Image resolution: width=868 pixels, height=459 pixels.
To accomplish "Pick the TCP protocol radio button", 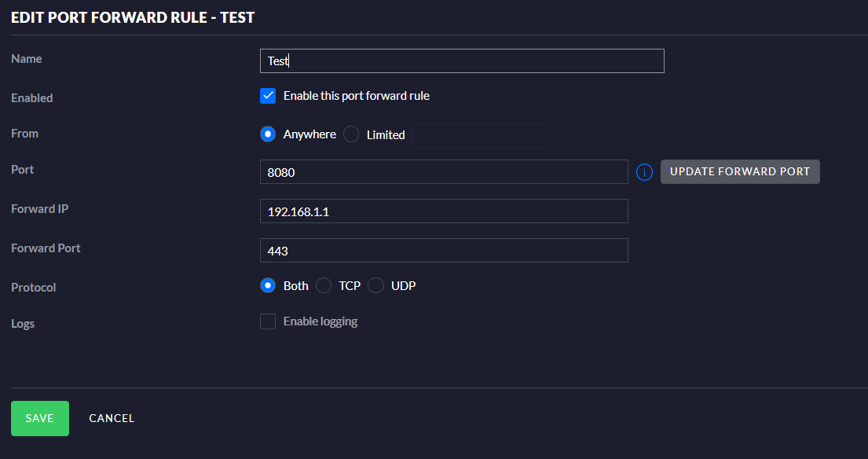I will pyautogui.click(x=324, y=286).
